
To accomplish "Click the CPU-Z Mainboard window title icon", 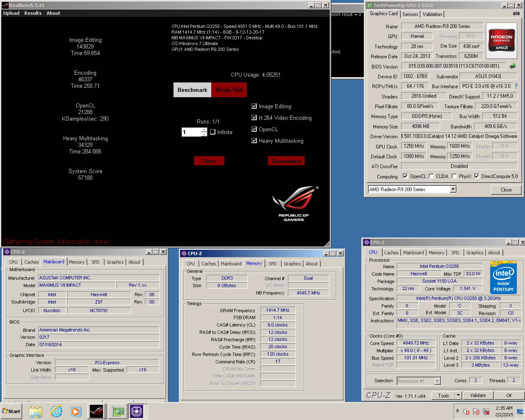I will point(7,252).
